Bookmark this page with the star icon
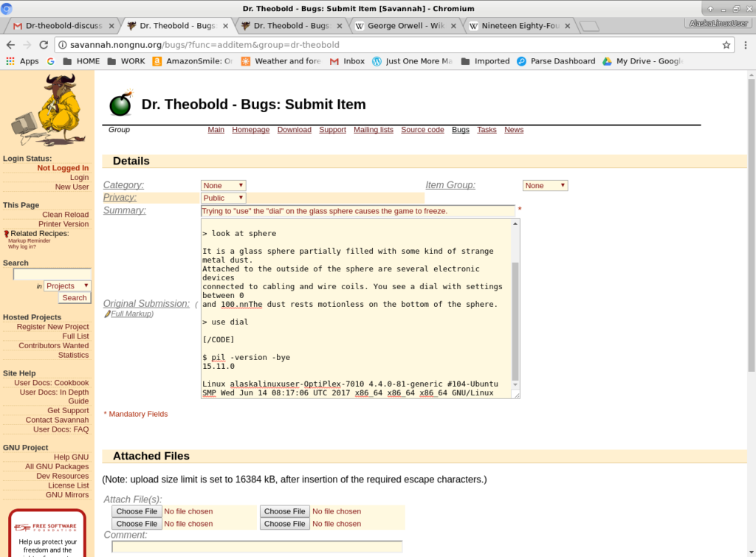 [x=726, y=44]
